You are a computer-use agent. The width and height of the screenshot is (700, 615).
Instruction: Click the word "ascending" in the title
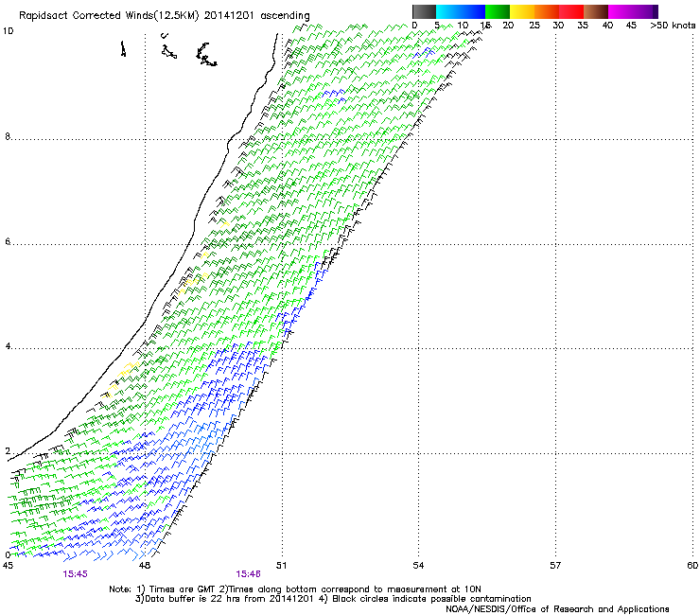(x=285, y=16)
